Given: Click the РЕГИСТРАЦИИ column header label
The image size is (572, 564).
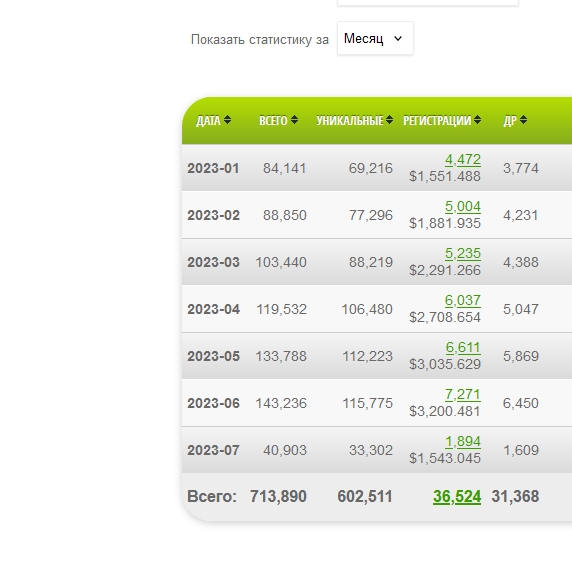Looking at the screenshot, I should point(437,120).
